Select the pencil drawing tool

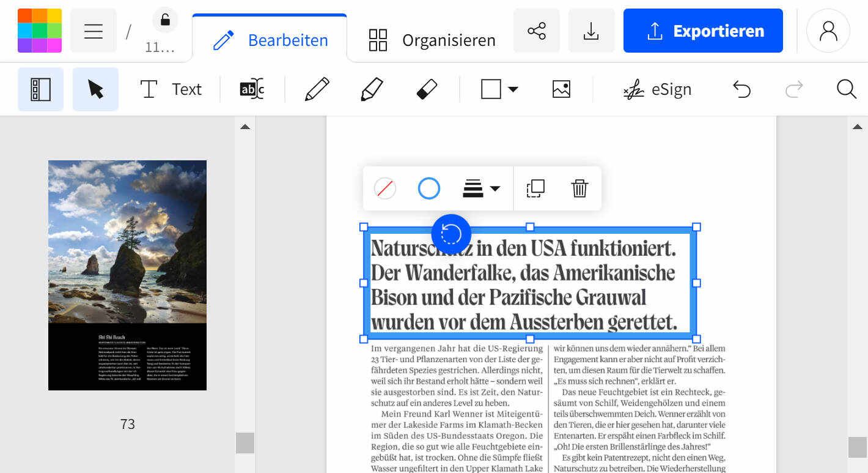tap(317, 89)
